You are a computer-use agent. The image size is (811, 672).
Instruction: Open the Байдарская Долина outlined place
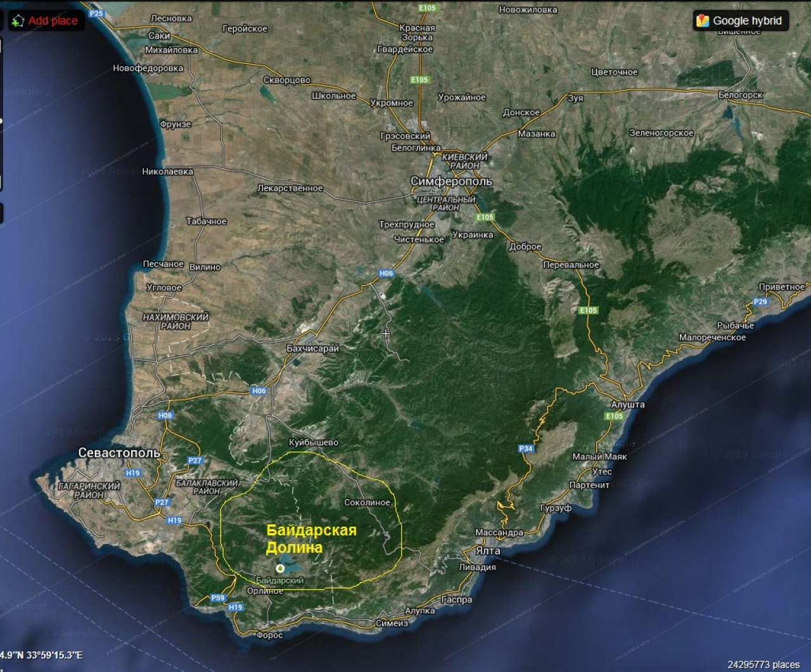pos(311,538)
